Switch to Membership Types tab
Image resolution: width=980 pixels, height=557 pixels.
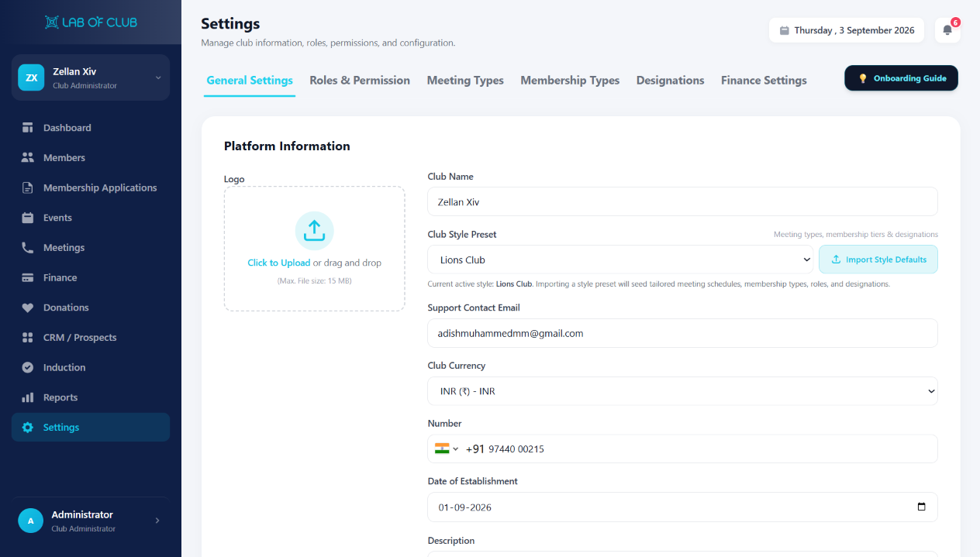[x=570, y=81]
